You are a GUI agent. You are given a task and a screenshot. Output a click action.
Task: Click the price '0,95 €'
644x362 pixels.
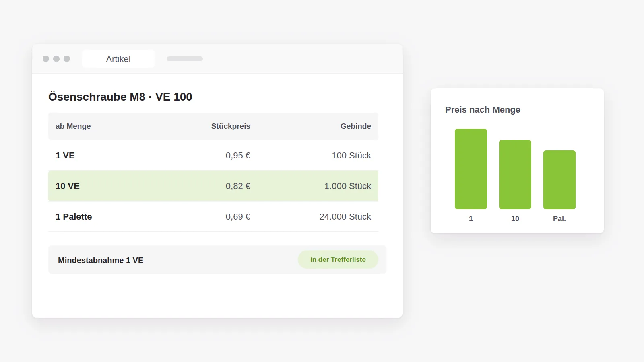[x=238, y=156]
